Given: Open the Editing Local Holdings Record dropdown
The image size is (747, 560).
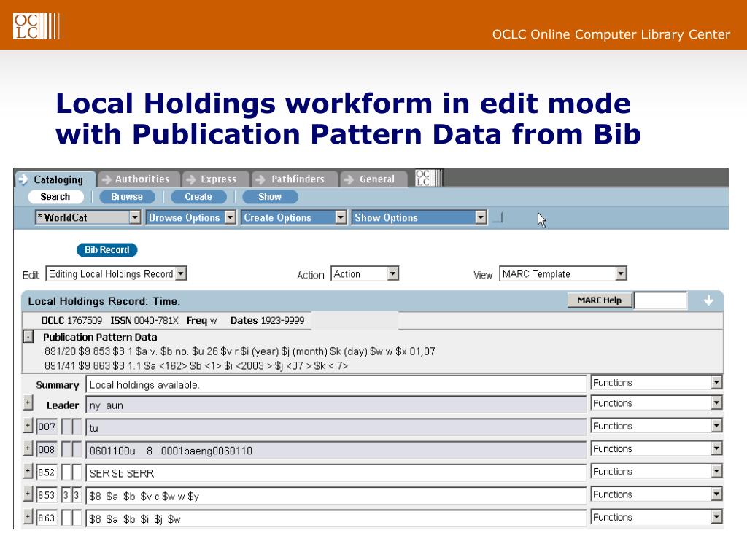Looking at the screenshot, I should pos(116,274).
